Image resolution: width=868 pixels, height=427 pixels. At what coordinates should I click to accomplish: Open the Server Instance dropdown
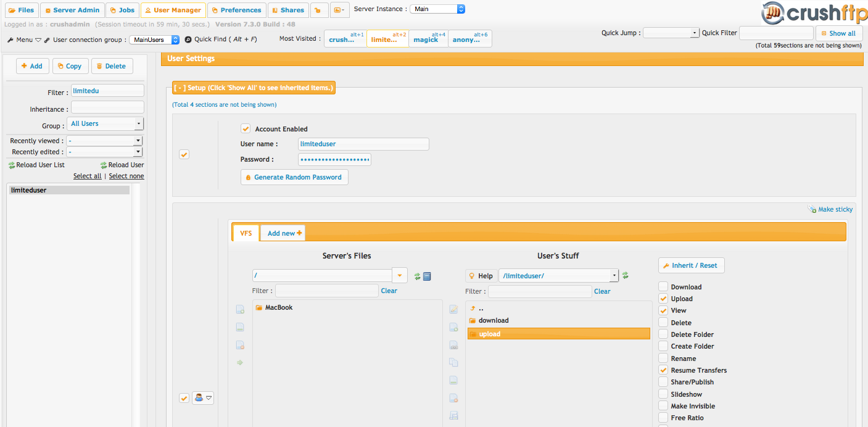click(437, 9)
